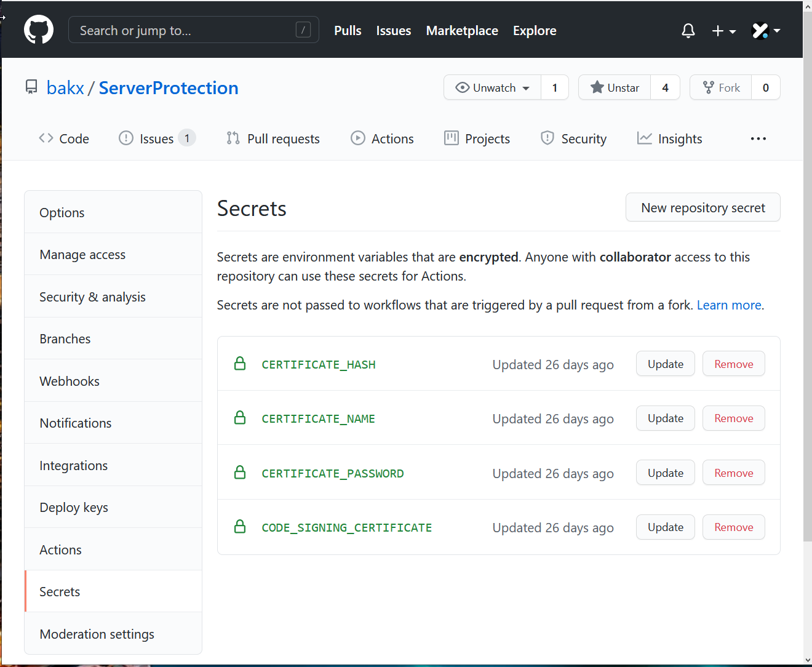Click lock icon beside CODE_SIGNING_CERTIFICATE
812x667 pixels.
click(x=240, y=527)
